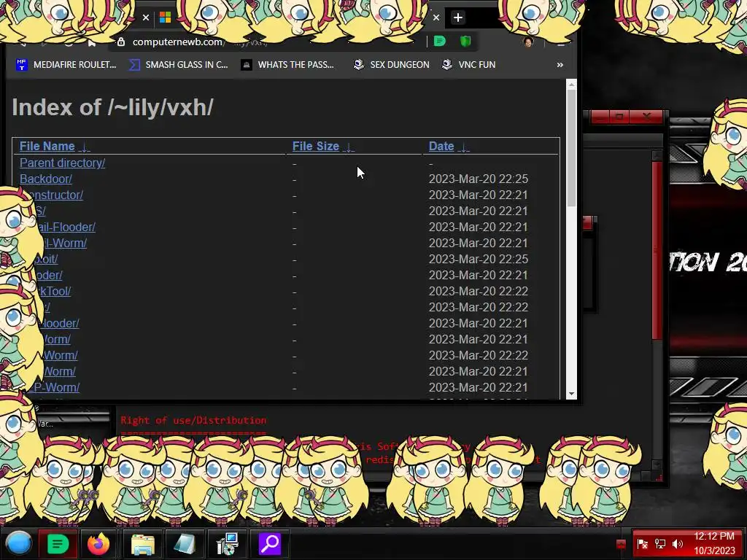Image resolution: width=747 pixels, height=560 pixels.
Task: Open the WHATS THE PASS... bookmark
Action: click(x=287, y=65)
